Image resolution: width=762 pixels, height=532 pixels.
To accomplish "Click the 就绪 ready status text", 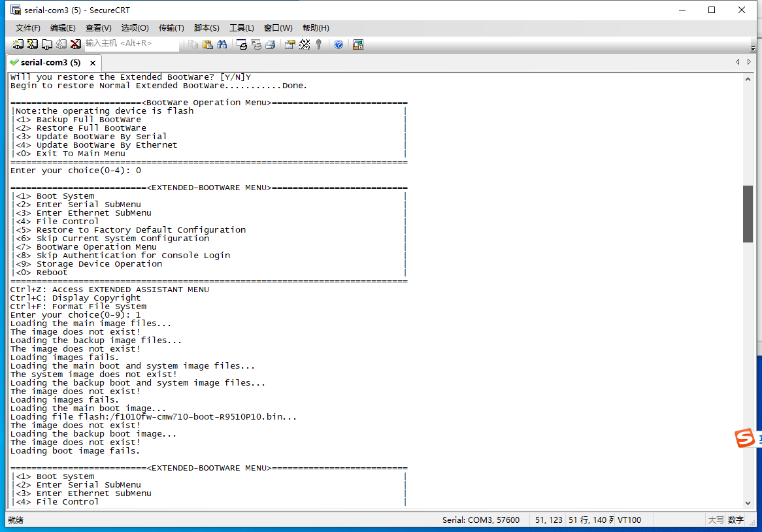I will point(16,520).
